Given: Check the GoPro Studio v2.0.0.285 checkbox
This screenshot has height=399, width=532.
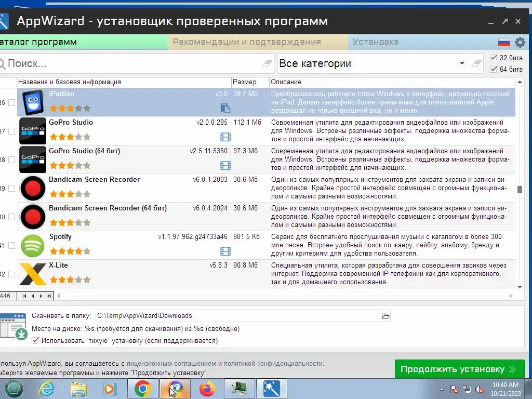Looking at the screenshot, I should [x=11, y=131].
